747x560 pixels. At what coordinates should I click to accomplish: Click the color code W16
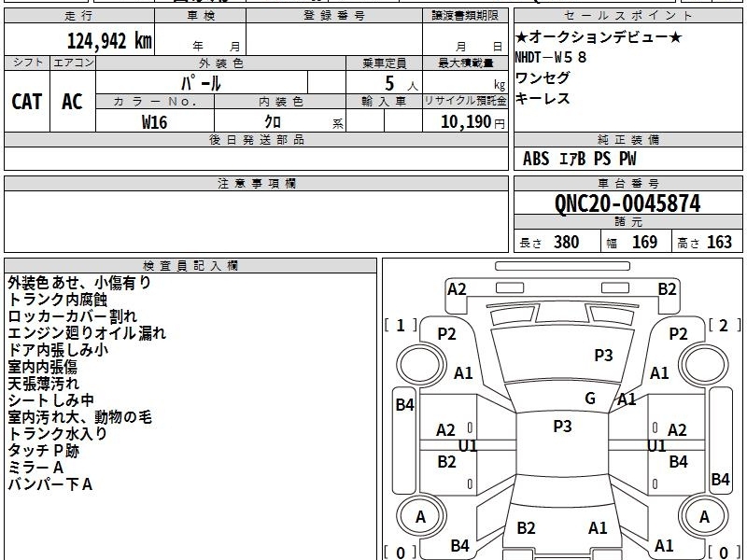click(x=154, y=122)
